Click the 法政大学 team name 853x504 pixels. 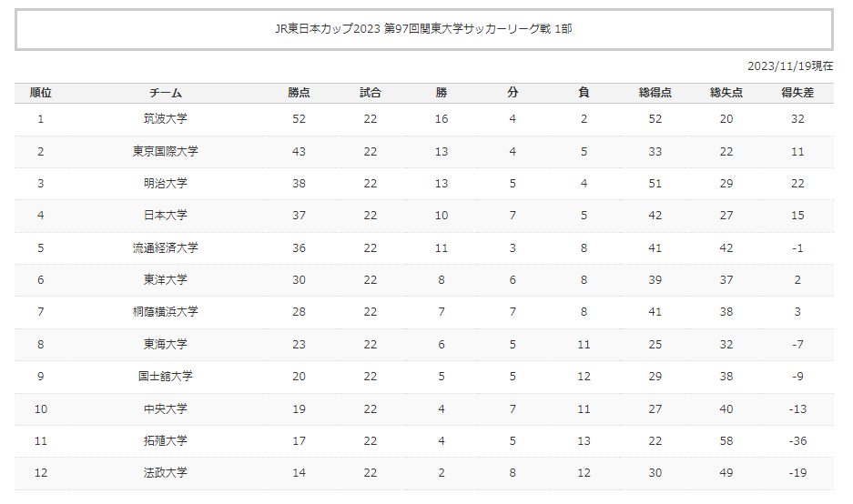click(x=166, y=472)
